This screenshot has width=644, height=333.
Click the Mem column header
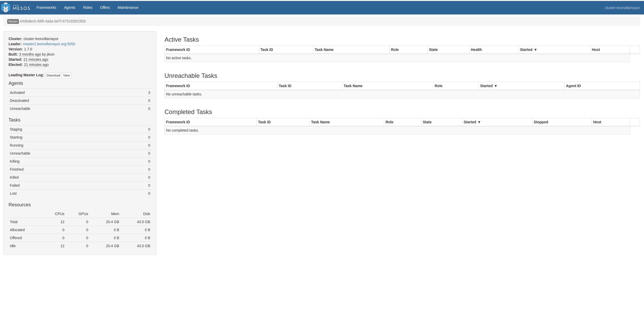[115, 214]
